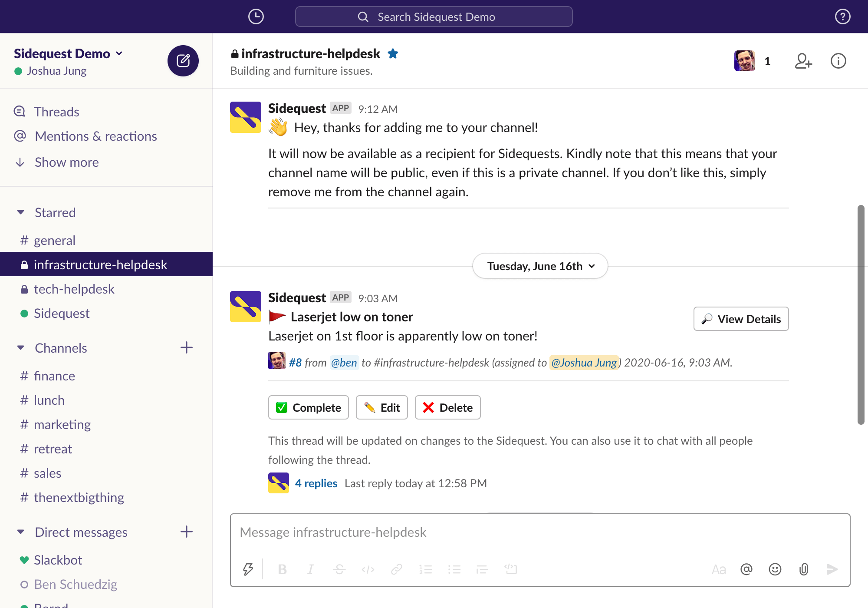Insert a code block
The height and width of the screenshot is (608, 868).
point(511,569)
